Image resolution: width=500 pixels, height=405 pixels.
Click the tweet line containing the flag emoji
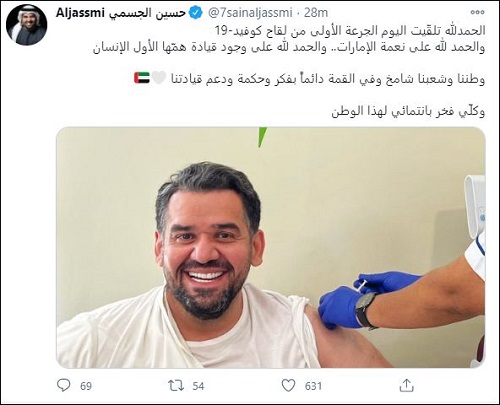click(x=309, y=79)
